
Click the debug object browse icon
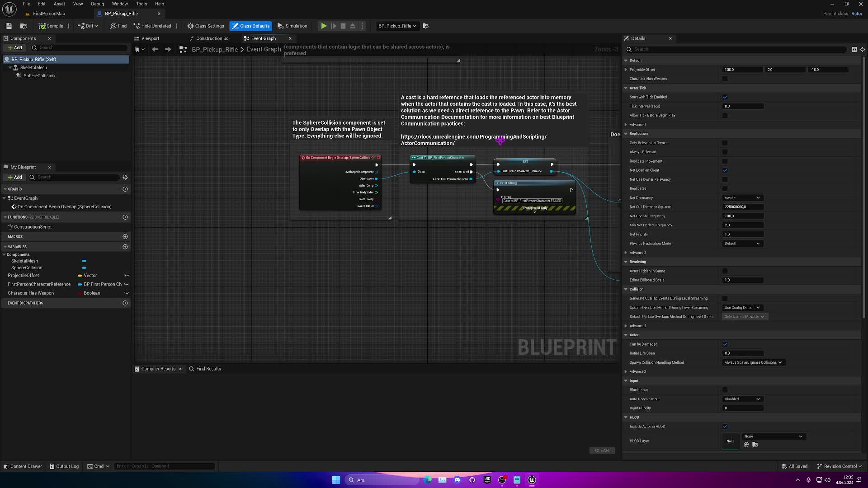pyautogui.click(x=426, y=26)
